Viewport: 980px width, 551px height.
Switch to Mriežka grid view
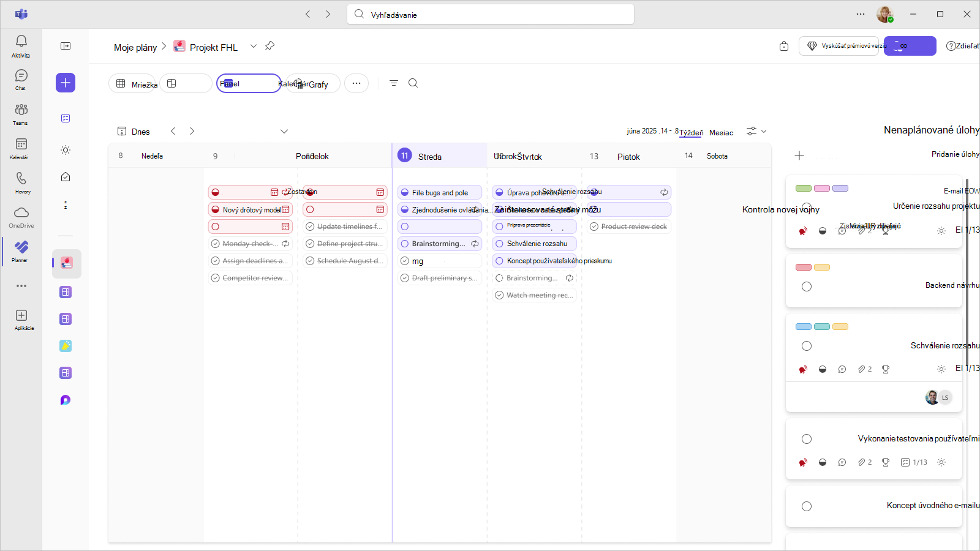(x=134, y=83)
